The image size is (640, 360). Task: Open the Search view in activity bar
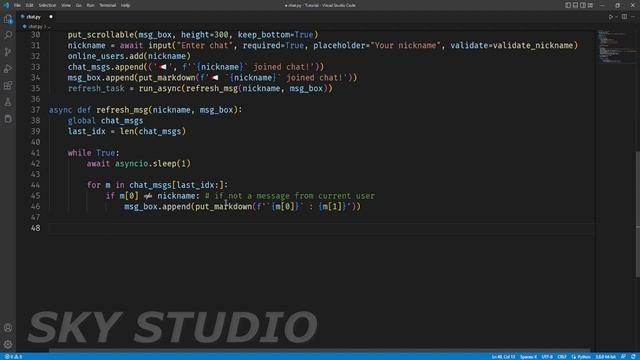coord(8,36)
